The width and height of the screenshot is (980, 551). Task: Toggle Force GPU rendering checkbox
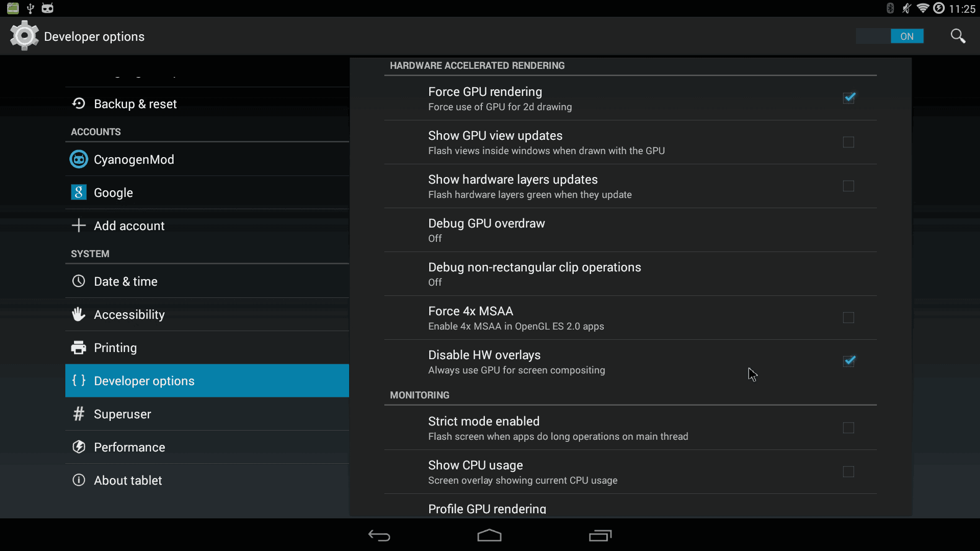pyautogui.click(x=848, y=97)
